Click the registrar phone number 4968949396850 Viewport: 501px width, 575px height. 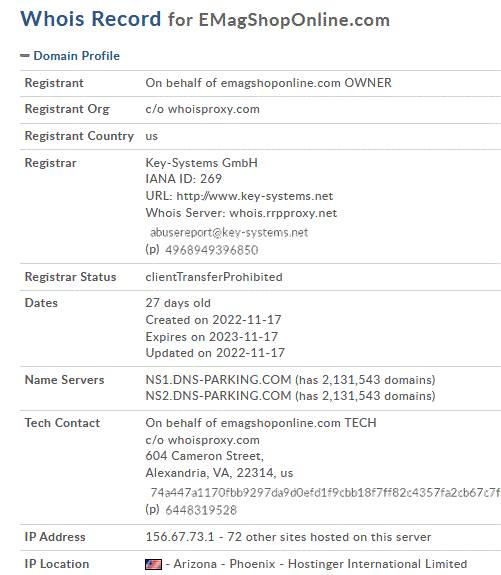212,250
